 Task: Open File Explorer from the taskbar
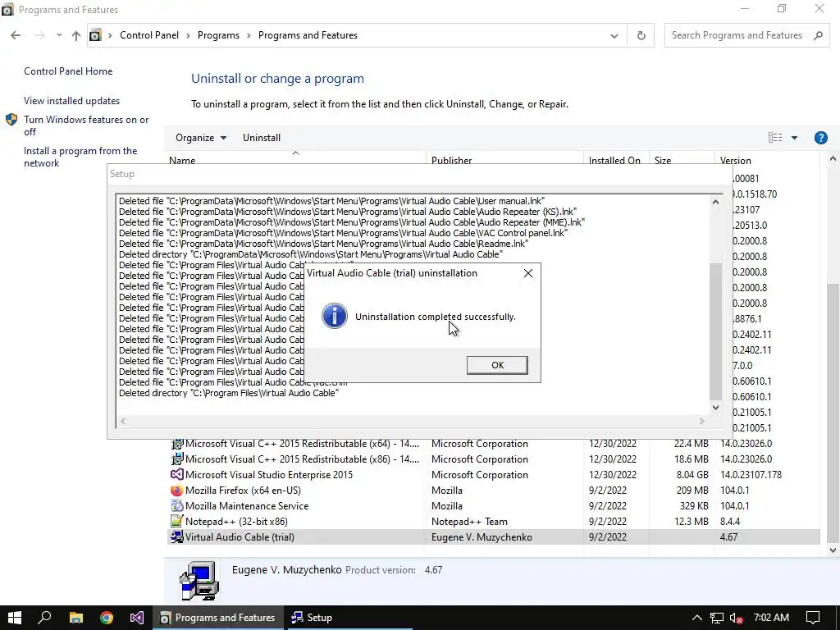(76, 618)
